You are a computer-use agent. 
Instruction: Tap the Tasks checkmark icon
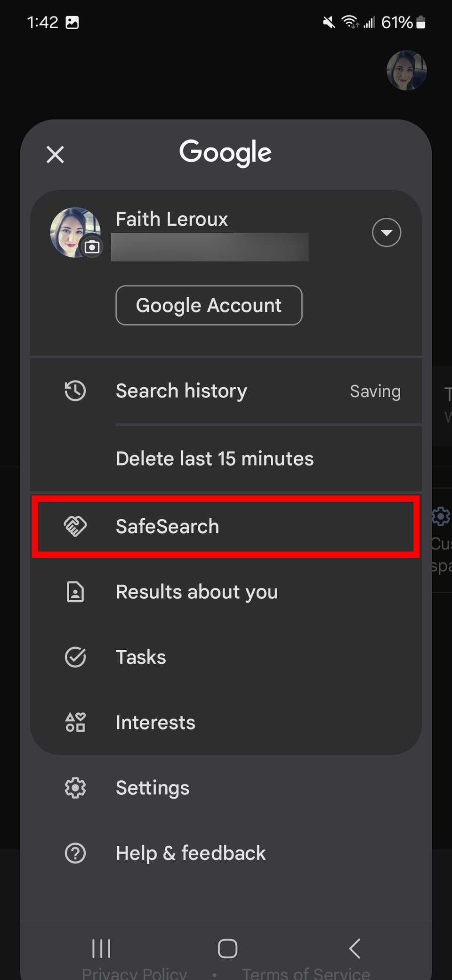click(74, 657)
